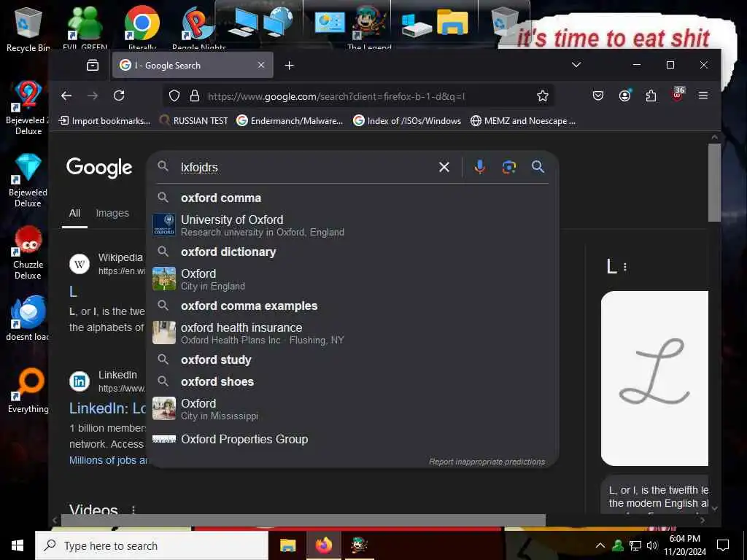The image size is (747, 560).
Task: Search by image with Lens icon
Action: pyautogui.click(x=508, y=167)
